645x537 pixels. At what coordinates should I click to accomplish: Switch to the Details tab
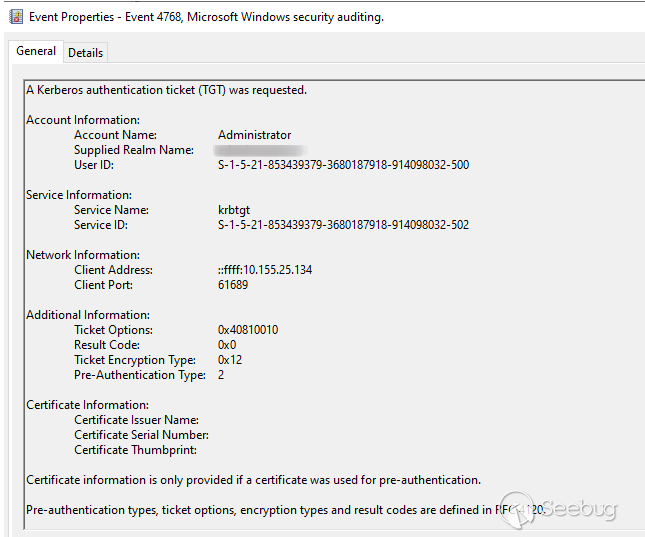[85, 52]
